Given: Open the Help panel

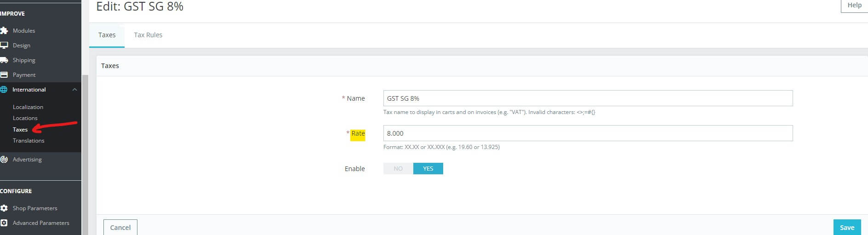Looking at the screenshot, I should pyautogui.click(x=854, y=6).
